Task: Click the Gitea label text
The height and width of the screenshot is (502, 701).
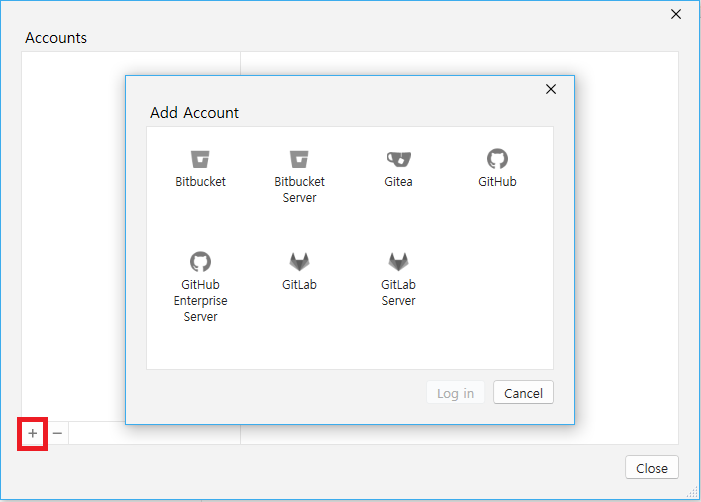Action: (398, 182)
